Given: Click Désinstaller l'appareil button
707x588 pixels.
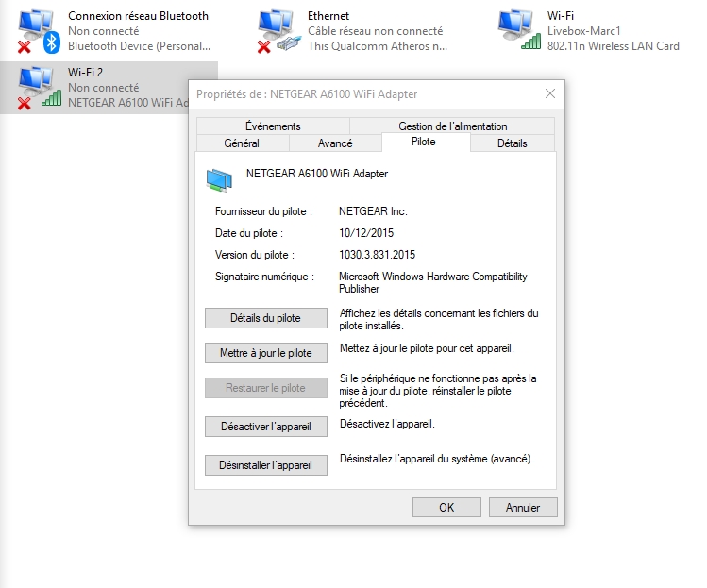Looking at the screenshot, I should point(266,465).
